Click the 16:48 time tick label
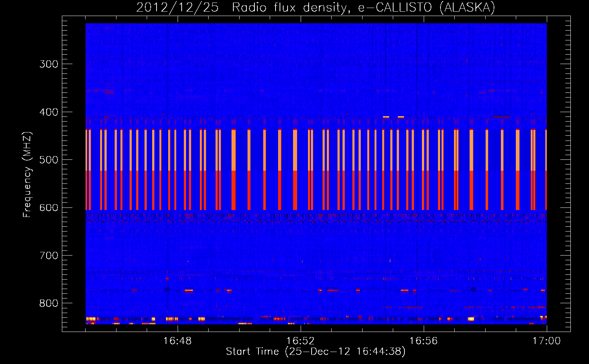The width and height of the screenshot is (589, 364). click(x=178, y=341)
